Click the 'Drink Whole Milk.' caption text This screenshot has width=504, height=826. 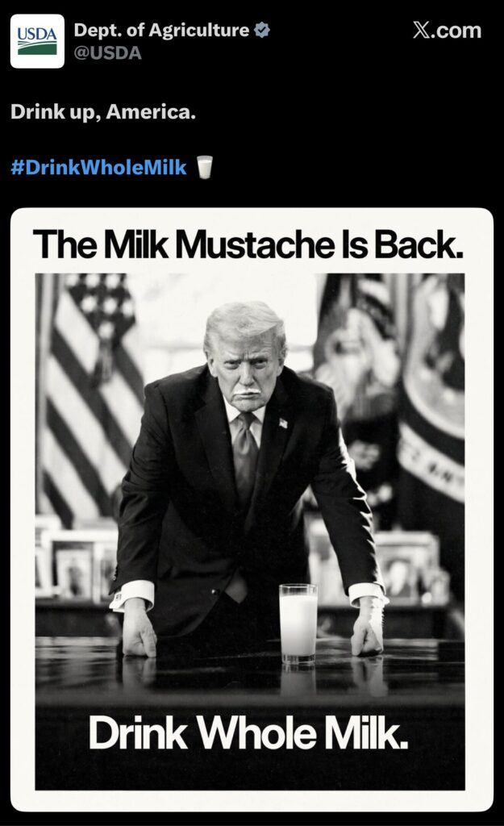coord(248,733)
